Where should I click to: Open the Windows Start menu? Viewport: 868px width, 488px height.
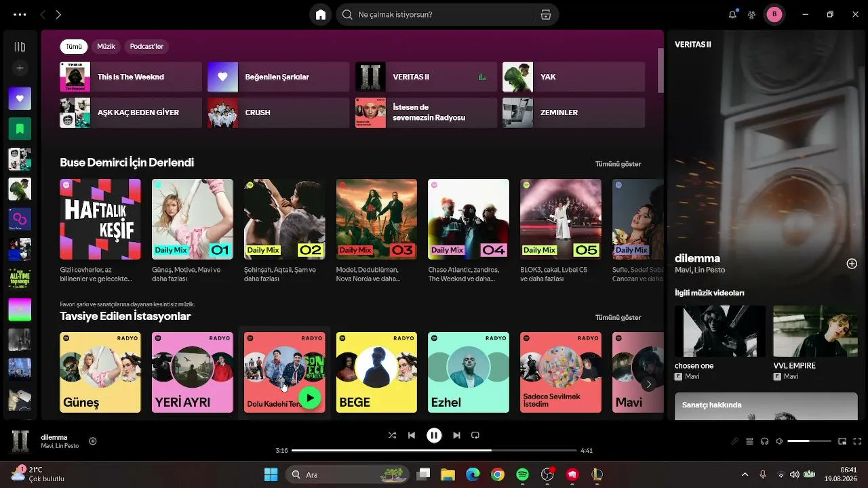(271, 474)
